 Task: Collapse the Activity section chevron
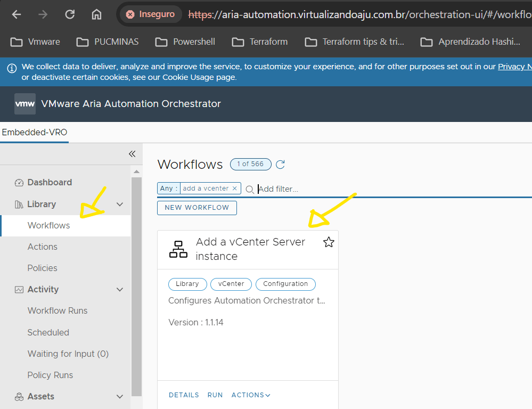pos(120,290)
